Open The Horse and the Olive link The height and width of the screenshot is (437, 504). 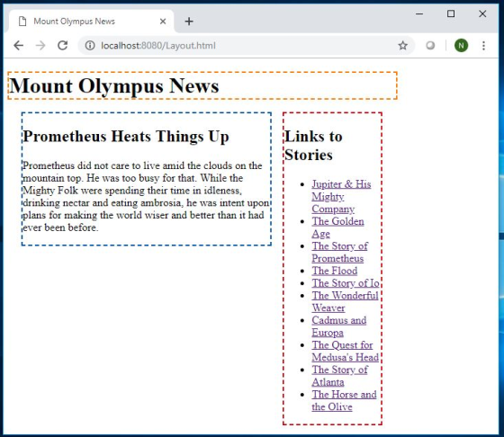(x=344, y=400)
